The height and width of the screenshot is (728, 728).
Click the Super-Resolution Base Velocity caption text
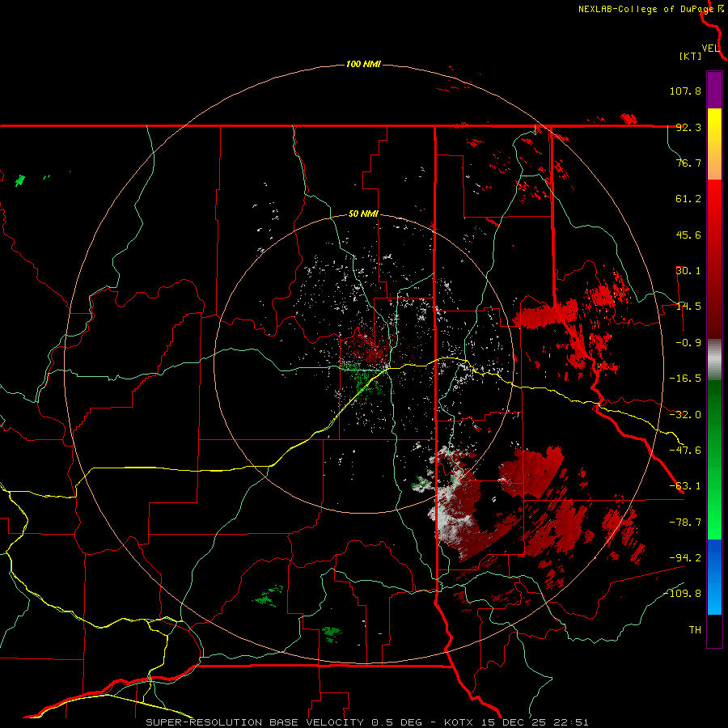pos(367,722)
